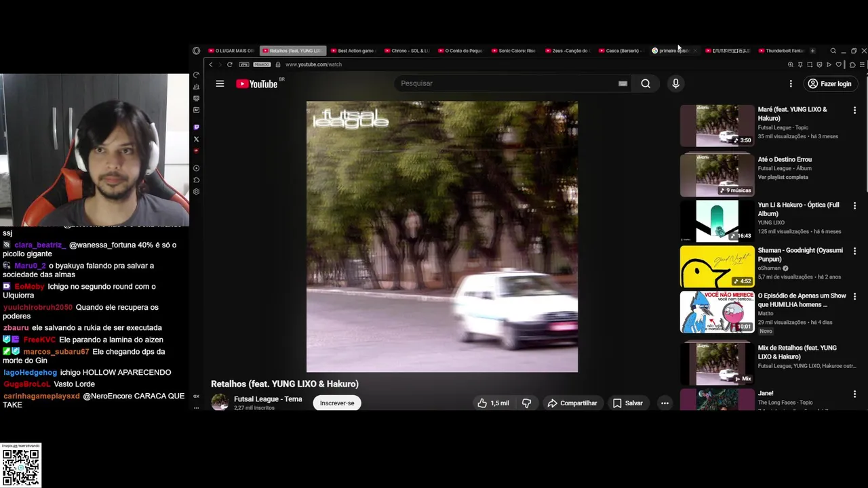
Task: Open Opera sidebar settings gear
Action: click(x=196, y=192)
